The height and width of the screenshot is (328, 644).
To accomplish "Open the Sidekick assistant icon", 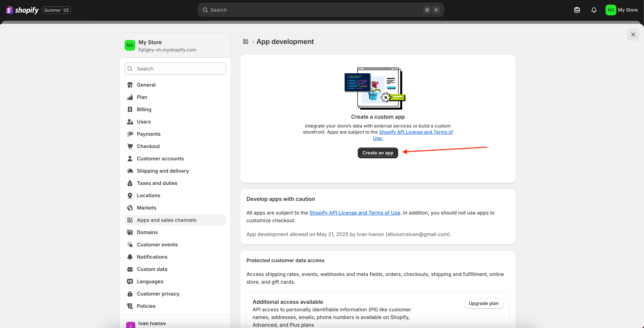I will (x=577, y=10).
